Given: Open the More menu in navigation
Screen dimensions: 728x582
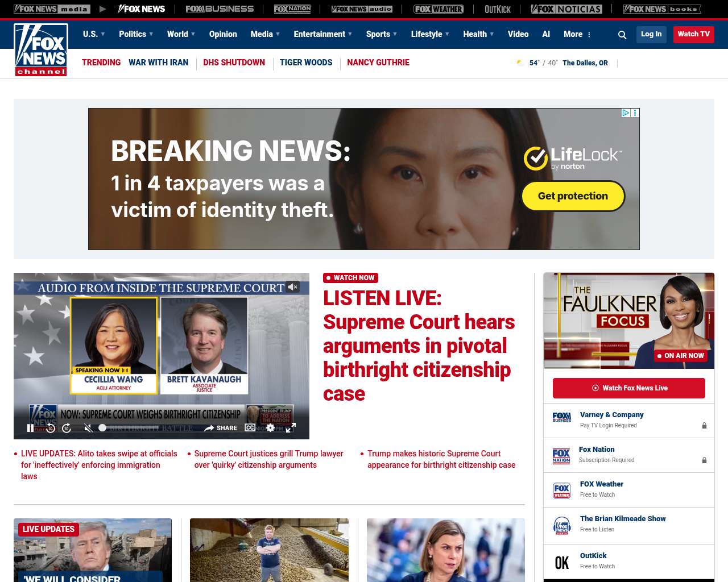Looking at the screenshot, I should tap(577, 34).
